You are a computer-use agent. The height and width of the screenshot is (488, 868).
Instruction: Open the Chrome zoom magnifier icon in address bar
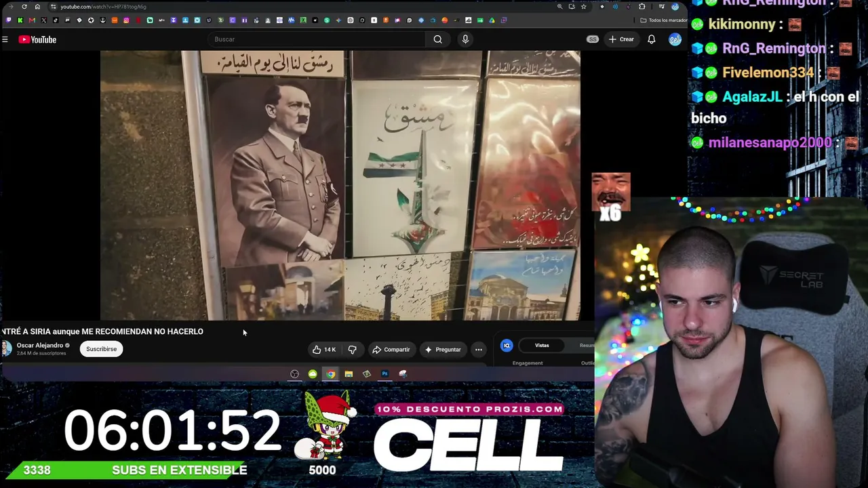[559, 7]
